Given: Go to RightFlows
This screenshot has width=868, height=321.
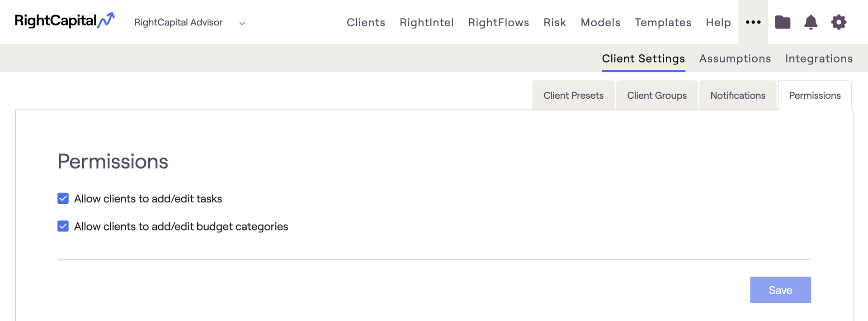Looking at the screenshot, I should click(498, 22).
